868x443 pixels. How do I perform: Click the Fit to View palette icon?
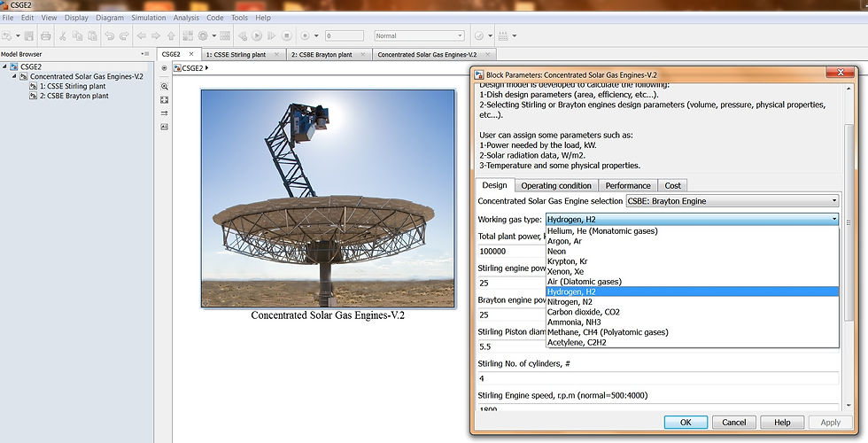pyautogui.click(x=165, y=99)
